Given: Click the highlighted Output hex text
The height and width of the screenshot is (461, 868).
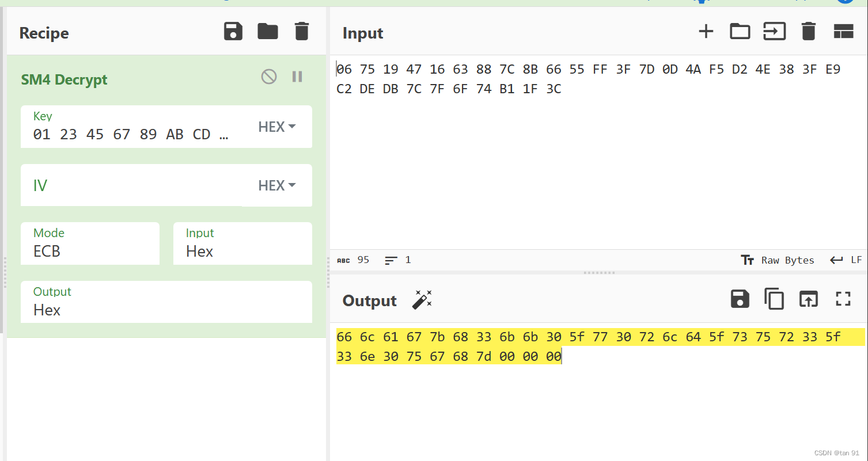Looking at the screenshot, I should click(x=601, y=346).
